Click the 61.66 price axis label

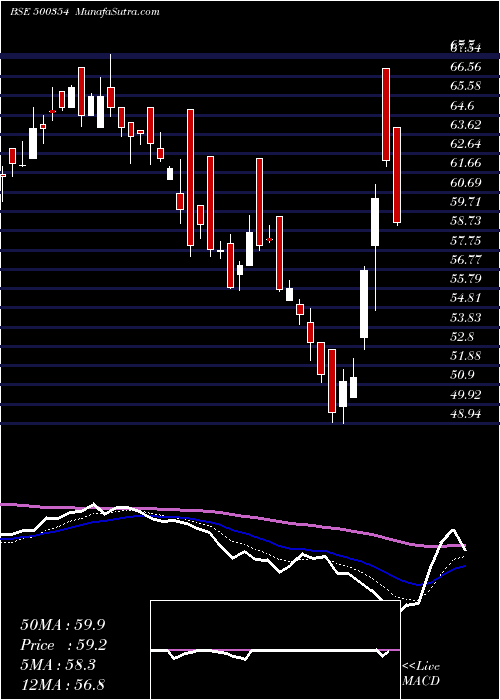[x=466, y=163]
